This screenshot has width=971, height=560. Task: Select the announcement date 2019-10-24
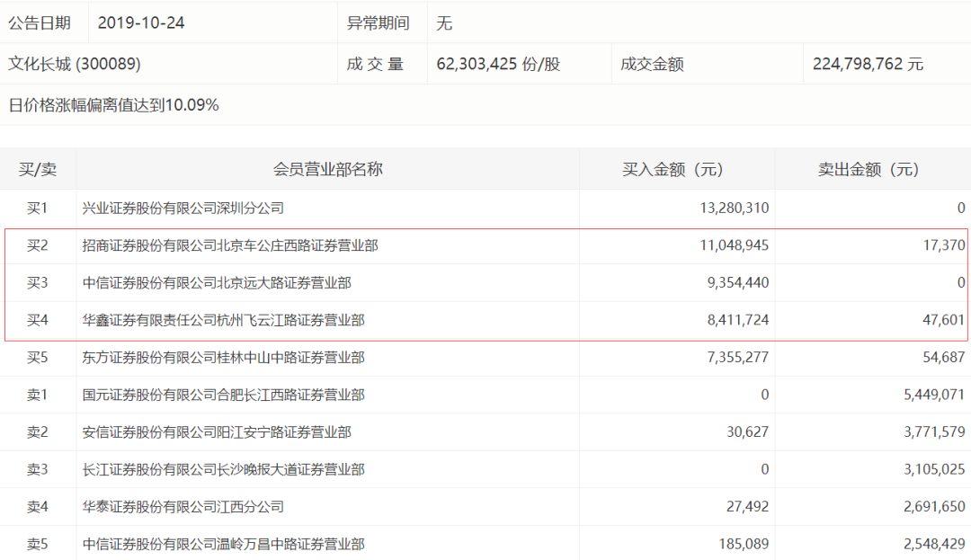click(x=141, y=22)
